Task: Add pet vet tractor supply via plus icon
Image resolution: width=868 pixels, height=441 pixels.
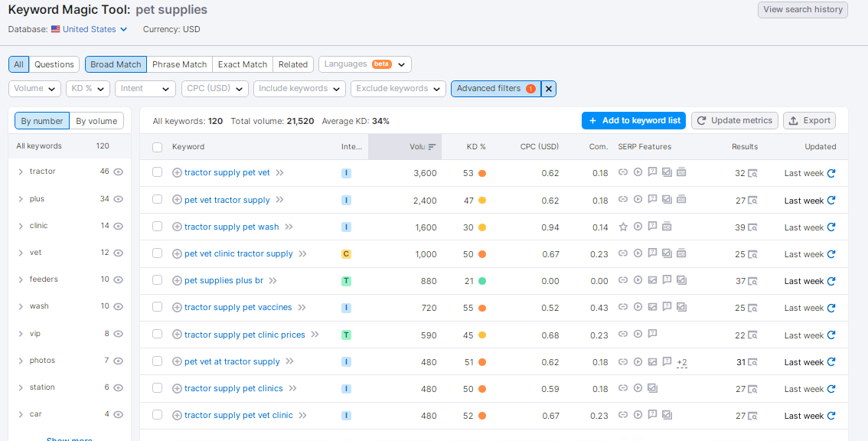Action: click(177, 200)
